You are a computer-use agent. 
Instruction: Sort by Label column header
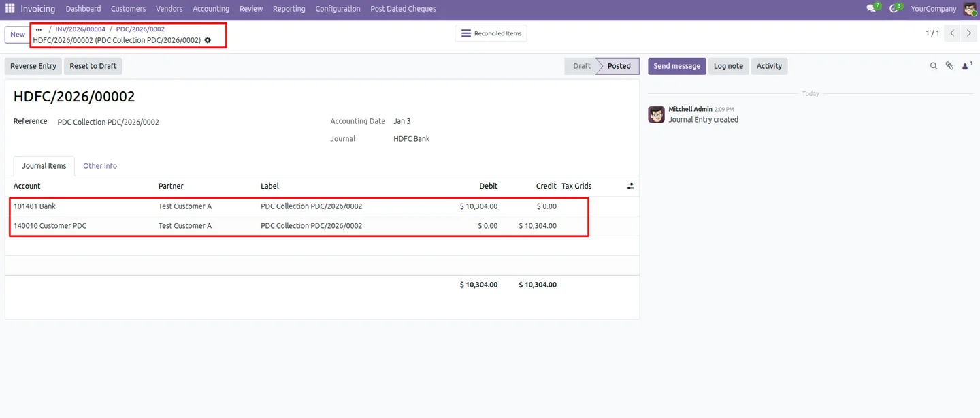click(x=270, y=186)
